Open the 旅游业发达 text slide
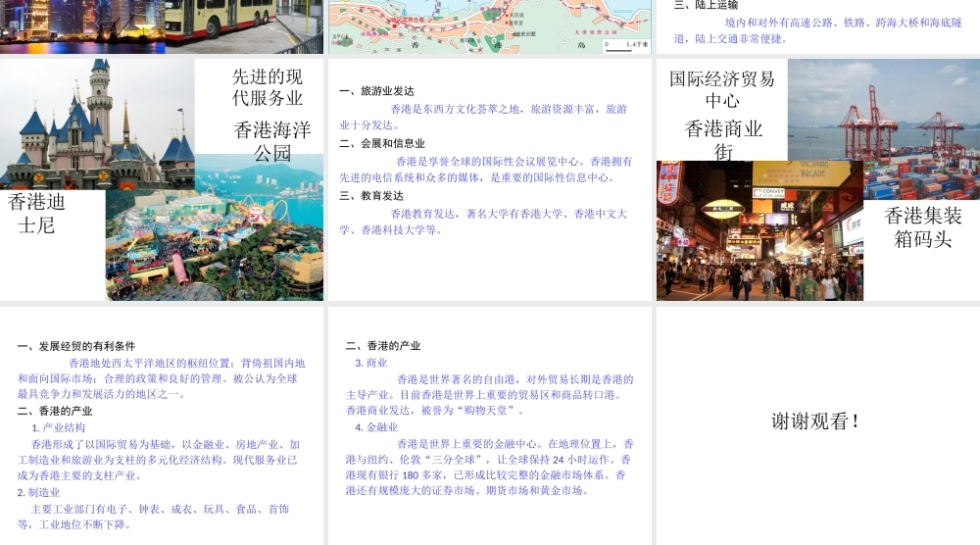The height and width of the screenshot is (545, 980). coord(489,180)
